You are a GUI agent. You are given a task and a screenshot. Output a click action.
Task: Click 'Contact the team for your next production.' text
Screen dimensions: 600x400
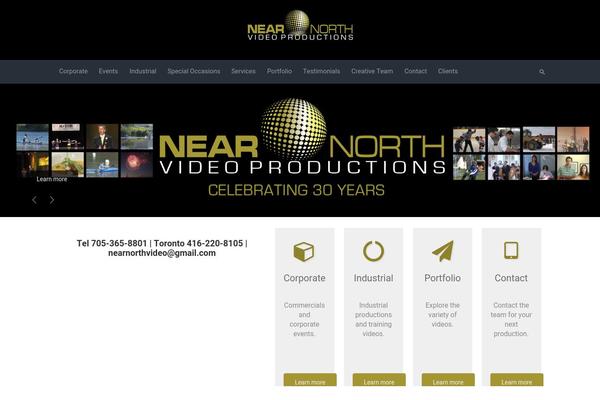coord(511,319)
